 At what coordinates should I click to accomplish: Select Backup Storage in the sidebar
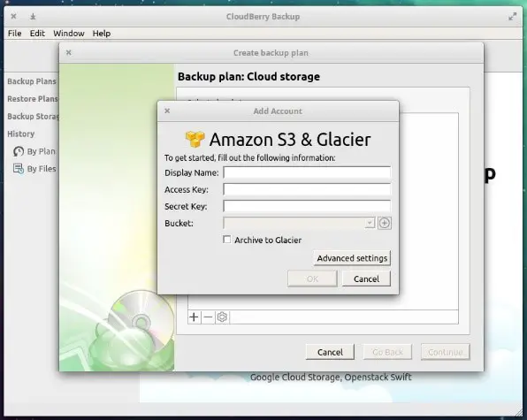coord(34,116)
